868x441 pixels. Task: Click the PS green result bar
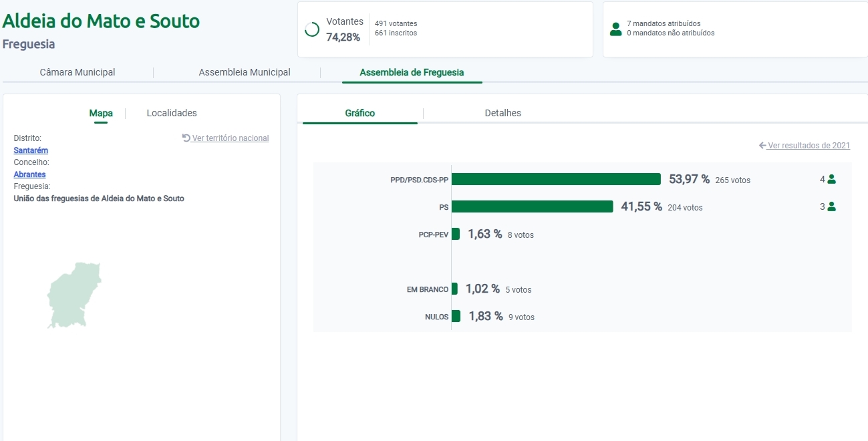pyautogui.click(x=532, y=207)
